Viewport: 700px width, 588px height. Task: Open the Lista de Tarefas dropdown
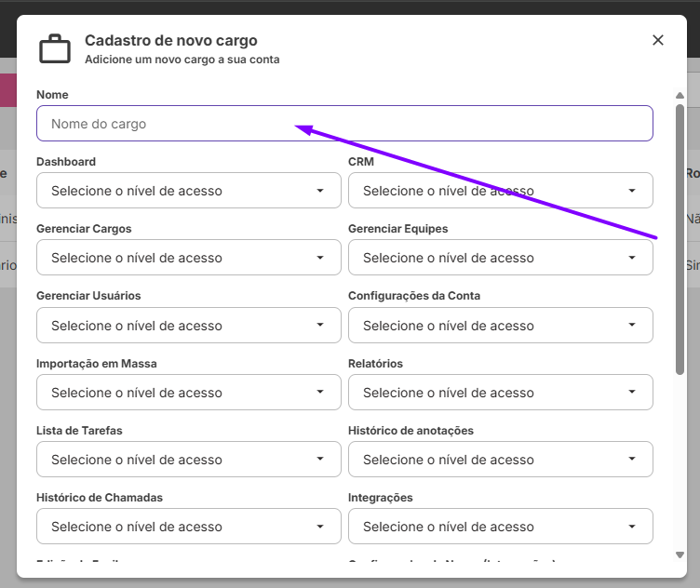pos(189,459)
